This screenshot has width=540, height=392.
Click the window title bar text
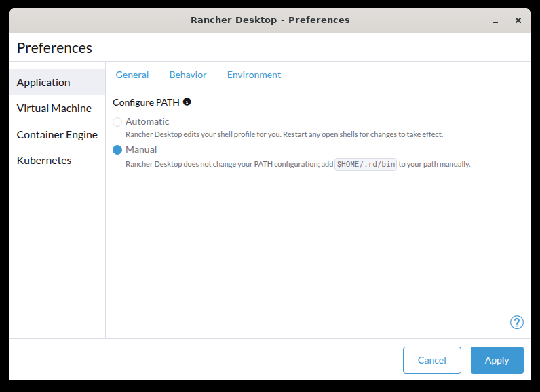[270, 20]
